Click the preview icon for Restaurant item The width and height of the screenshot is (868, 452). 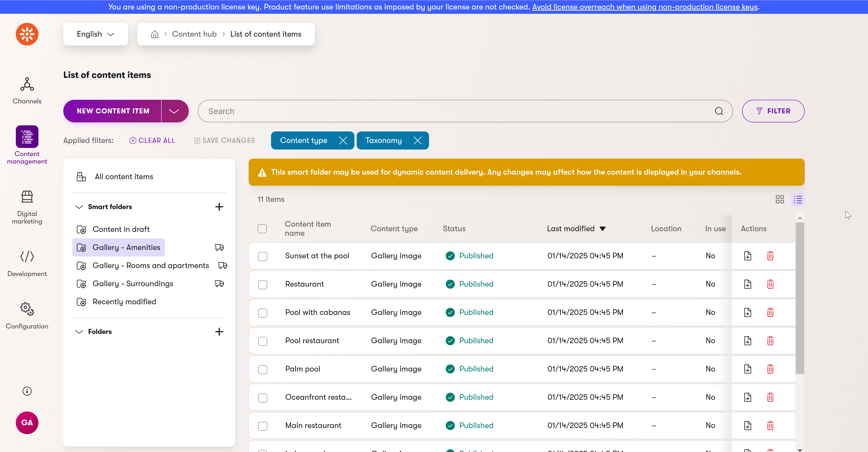(748, 284)
